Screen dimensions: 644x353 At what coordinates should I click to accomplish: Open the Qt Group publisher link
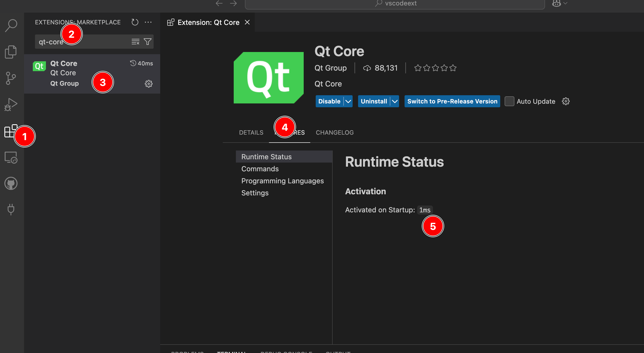click(x=331, y=68)
